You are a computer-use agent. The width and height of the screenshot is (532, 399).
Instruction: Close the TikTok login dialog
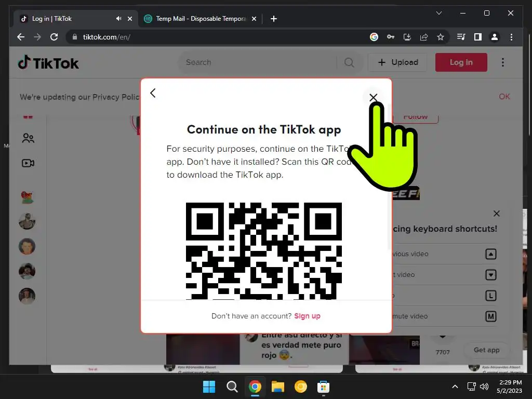373,97
